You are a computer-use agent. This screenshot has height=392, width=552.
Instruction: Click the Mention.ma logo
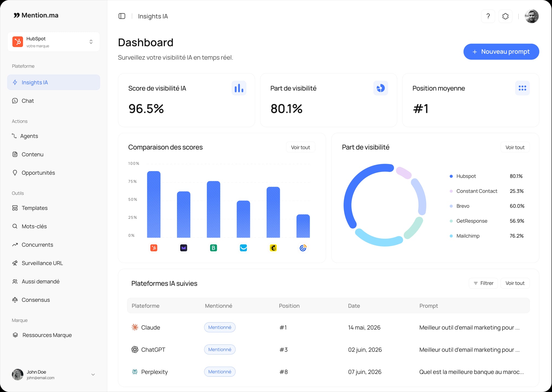coord(36,15)
